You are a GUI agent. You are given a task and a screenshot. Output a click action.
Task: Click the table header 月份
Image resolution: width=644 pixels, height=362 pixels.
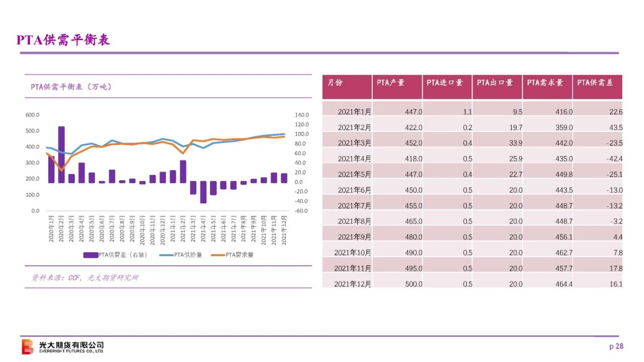[335, 83]
